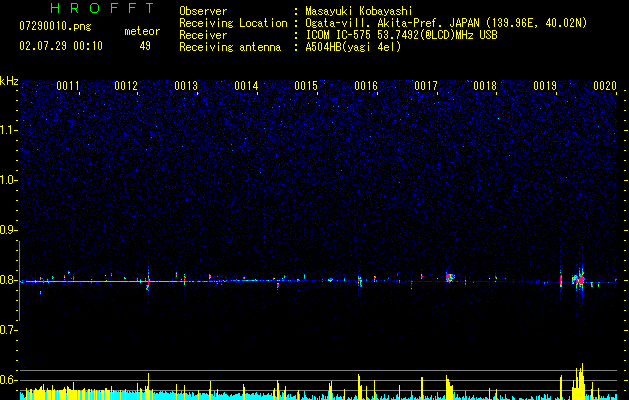Click the 0018 time marker

[x=485, y=86]
